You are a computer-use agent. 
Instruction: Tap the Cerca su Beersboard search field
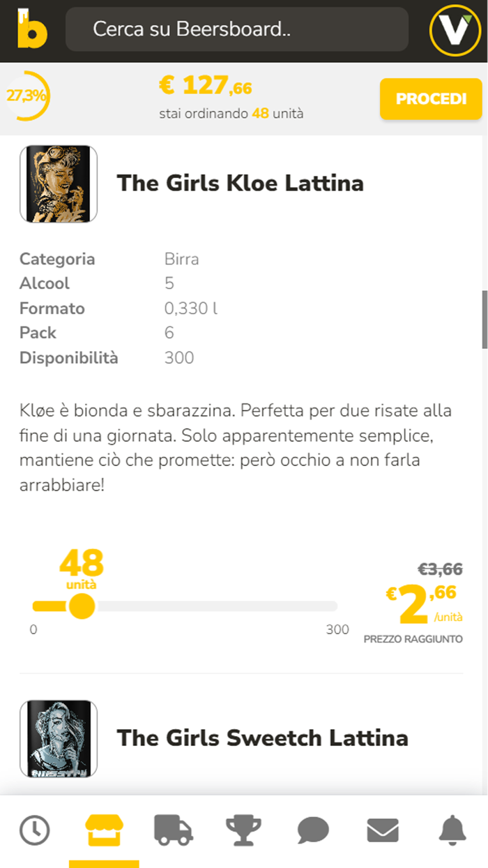pos(237,29)
